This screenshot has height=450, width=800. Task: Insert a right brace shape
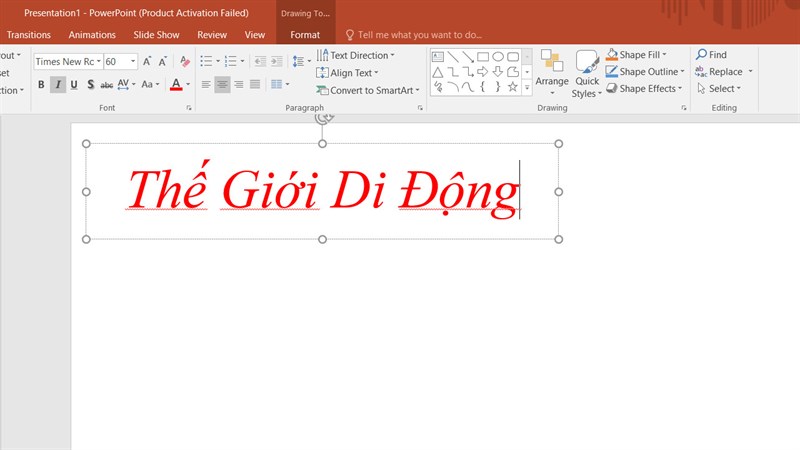[498, 87]
